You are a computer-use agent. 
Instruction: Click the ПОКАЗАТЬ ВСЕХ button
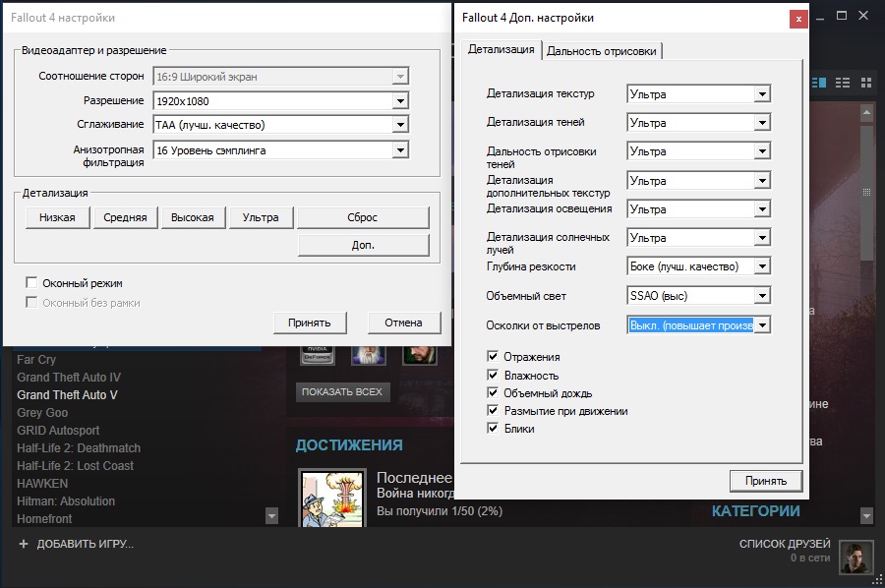[x=342, y=391]
